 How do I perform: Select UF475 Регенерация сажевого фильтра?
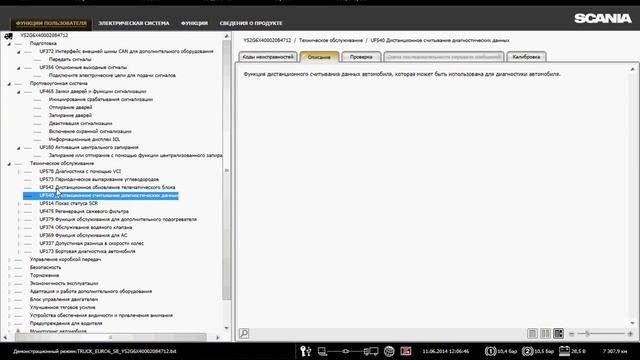pos(84,211)
